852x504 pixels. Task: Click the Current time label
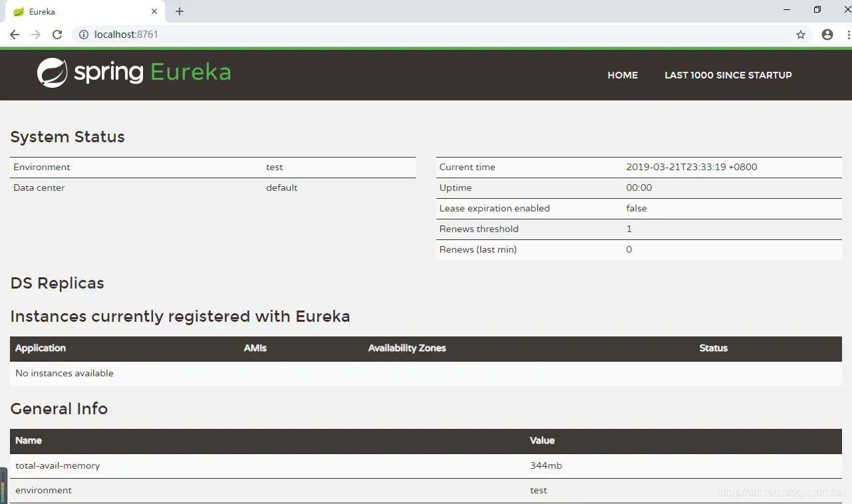[x=467, y=167]
